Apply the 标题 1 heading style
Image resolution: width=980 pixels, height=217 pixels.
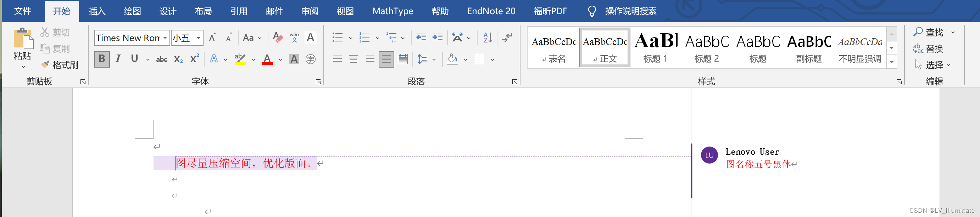click(x=656, y=47)
